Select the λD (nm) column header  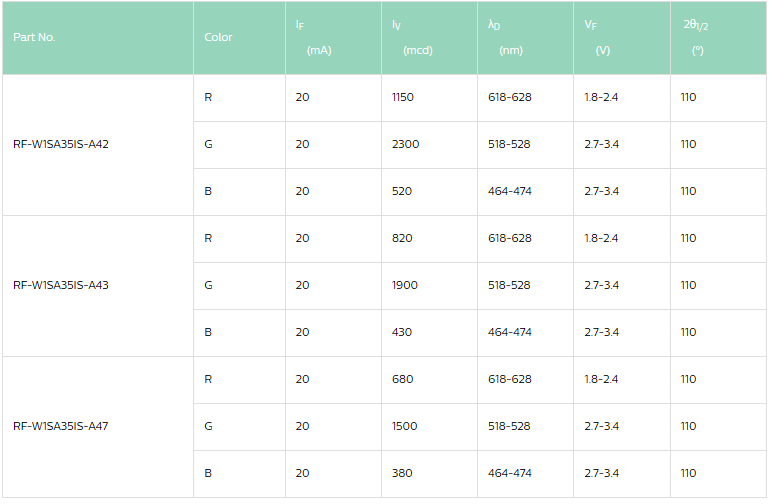[x=505, y=37]
